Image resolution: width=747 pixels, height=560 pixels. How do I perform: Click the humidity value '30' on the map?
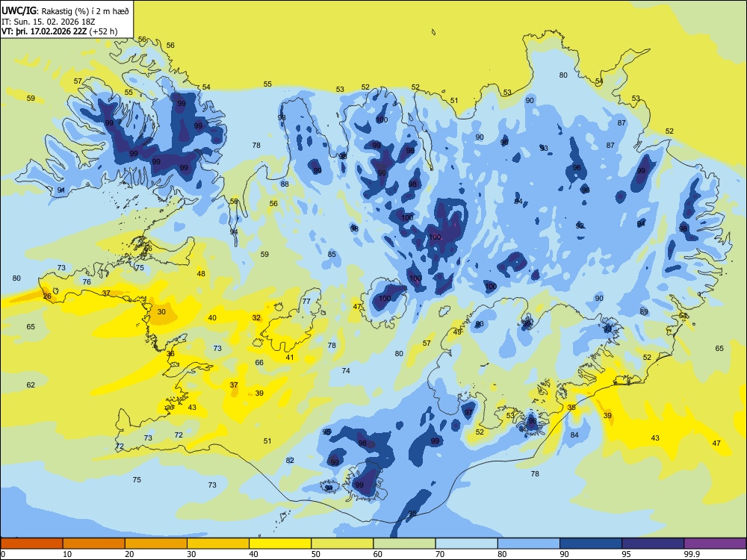161,312
